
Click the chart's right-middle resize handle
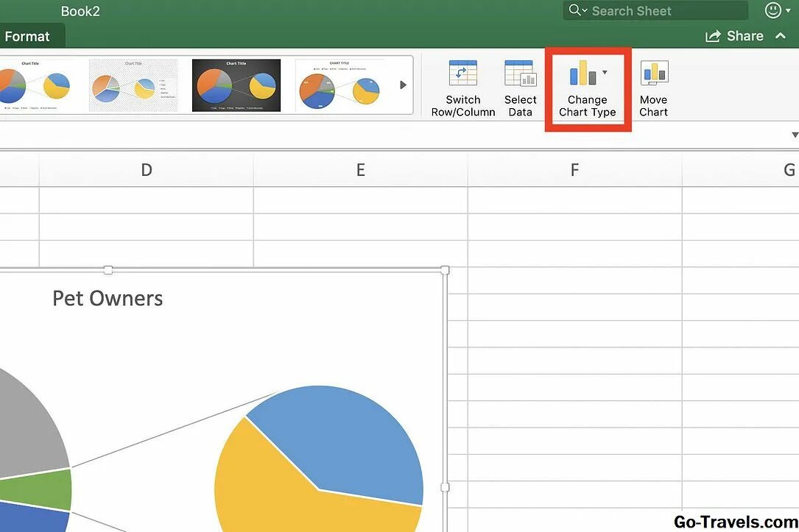pos(445,487)
